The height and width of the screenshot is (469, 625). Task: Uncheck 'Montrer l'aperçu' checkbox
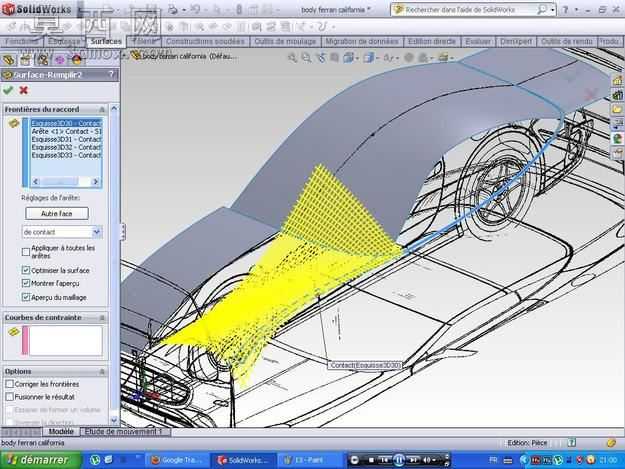pos(26,283)
